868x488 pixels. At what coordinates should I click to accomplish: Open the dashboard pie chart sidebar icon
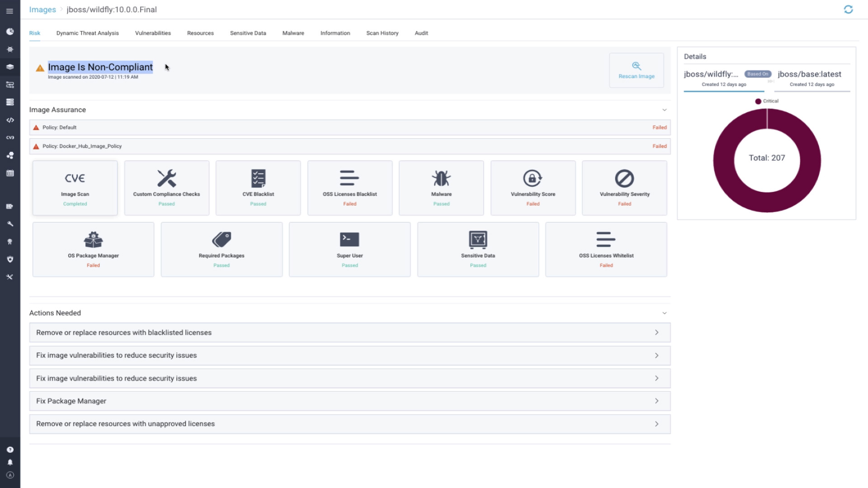[x=10, y=32]
